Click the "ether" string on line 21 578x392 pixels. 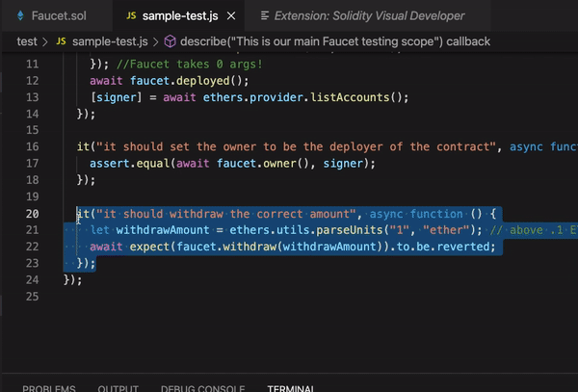446,230
